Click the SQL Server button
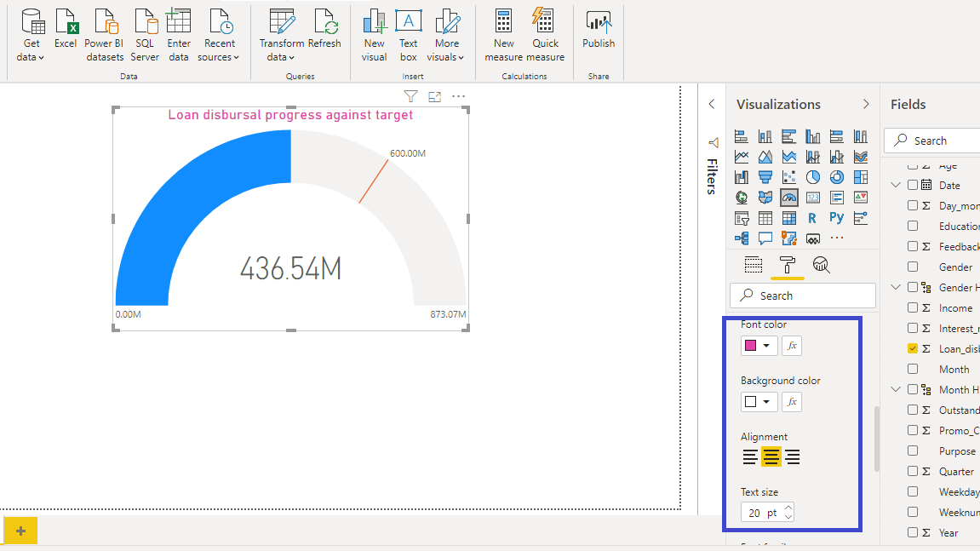980x551 pixels. pyautogui.click(x=145, y=36)
